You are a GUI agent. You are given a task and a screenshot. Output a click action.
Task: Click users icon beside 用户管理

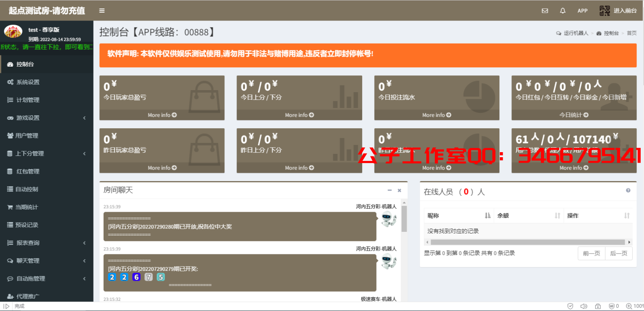coord(10,135)
